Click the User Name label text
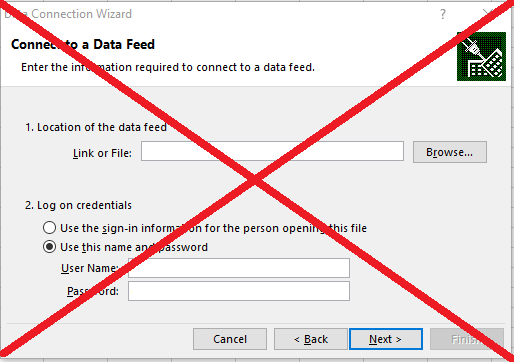 coord(90,268)
